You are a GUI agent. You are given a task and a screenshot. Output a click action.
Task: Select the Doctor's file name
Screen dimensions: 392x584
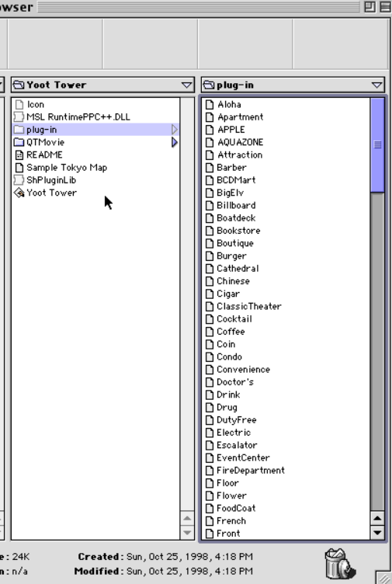(235, 382)
